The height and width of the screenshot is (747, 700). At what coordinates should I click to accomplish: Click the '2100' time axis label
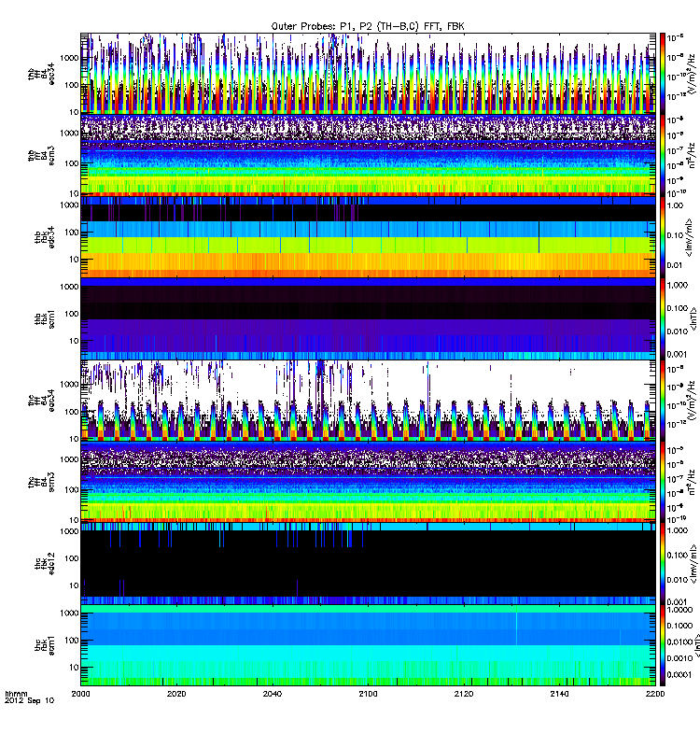368,694
